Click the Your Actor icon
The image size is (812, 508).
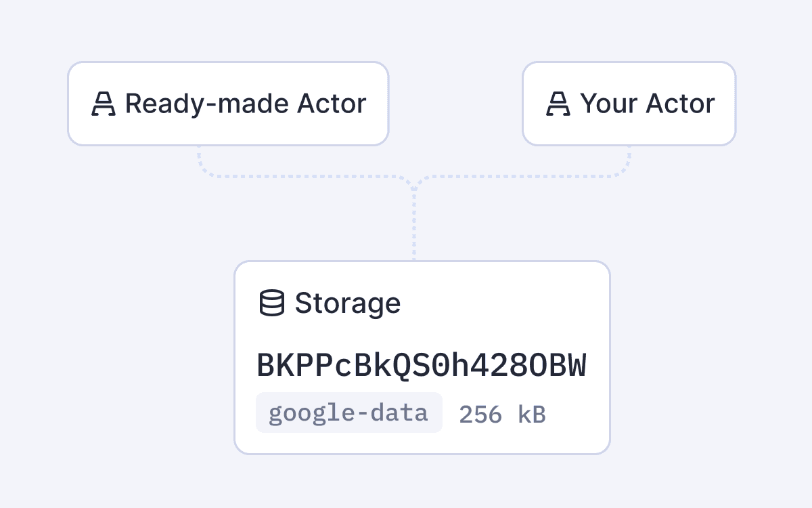point(558,104)
